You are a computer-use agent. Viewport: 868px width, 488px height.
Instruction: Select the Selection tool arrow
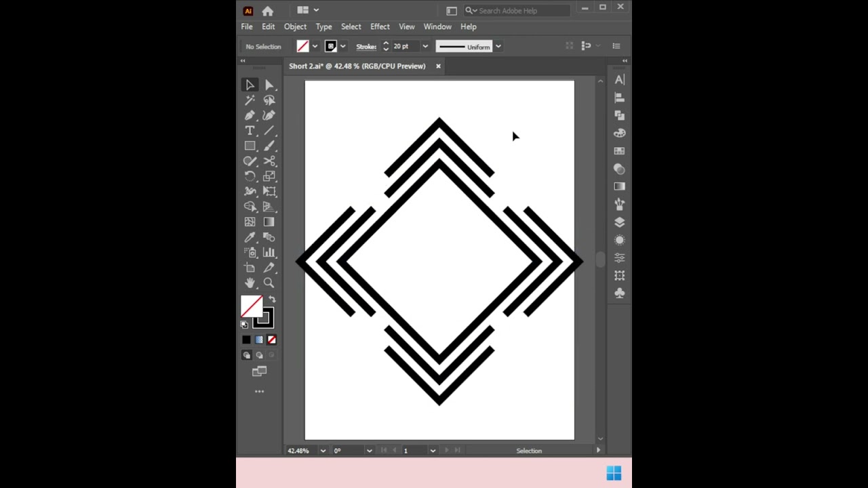[250, 85]
